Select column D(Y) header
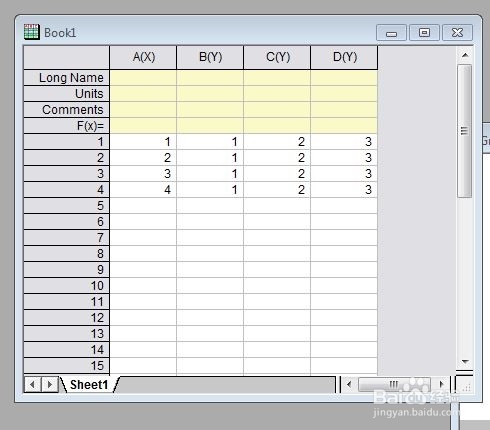The height and width of the screenshot is (430, 490). point(344,57)
